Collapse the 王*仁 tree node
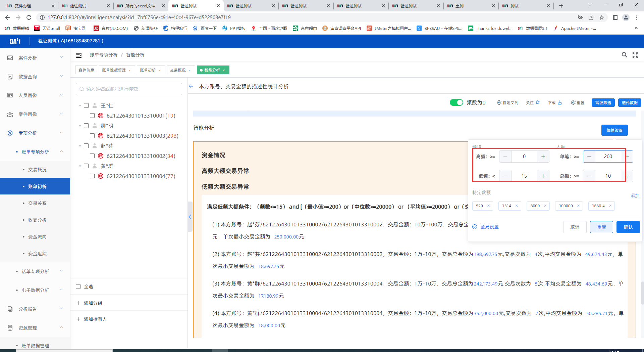Image resolution: width=644 pixels, height=352 pixels. click(x=80, y=106)
